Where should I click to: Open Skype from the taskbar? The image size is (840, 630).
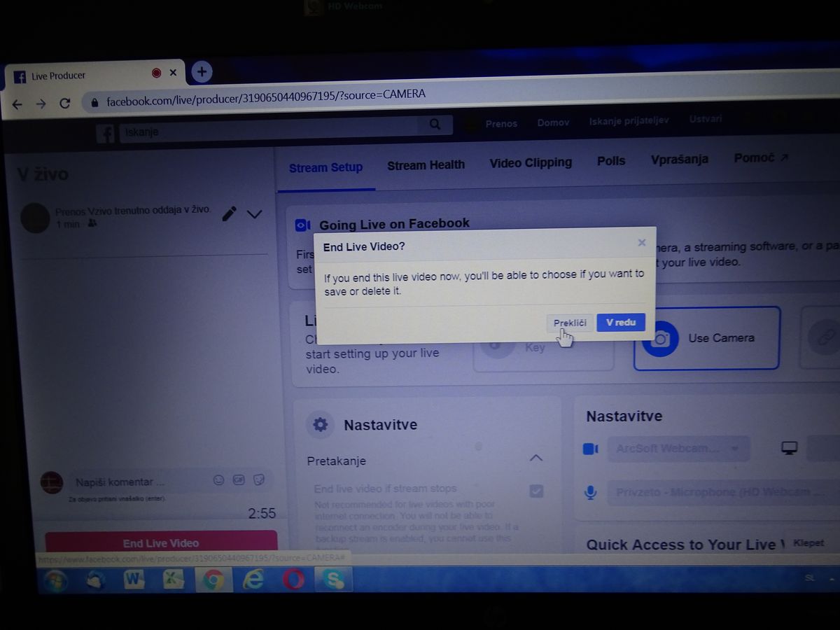(x=333, y=580)
